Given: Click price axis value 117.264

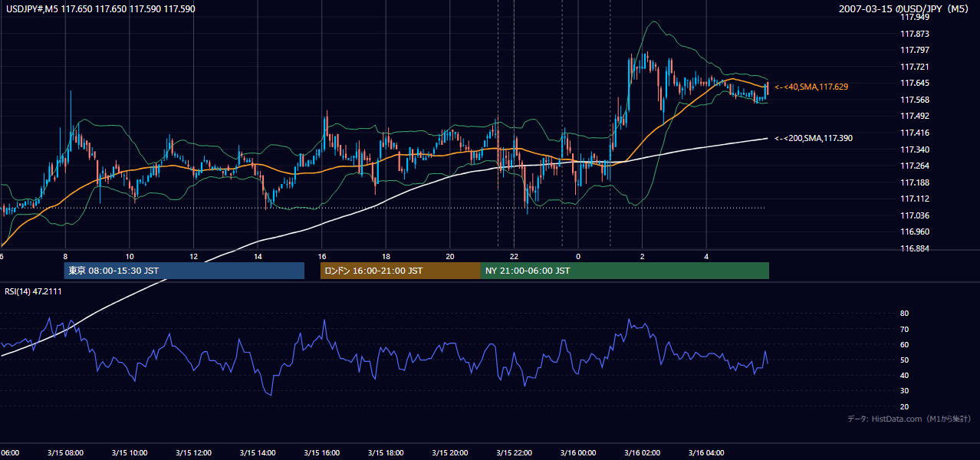Looking at the screenshot, I should point(915,166).
